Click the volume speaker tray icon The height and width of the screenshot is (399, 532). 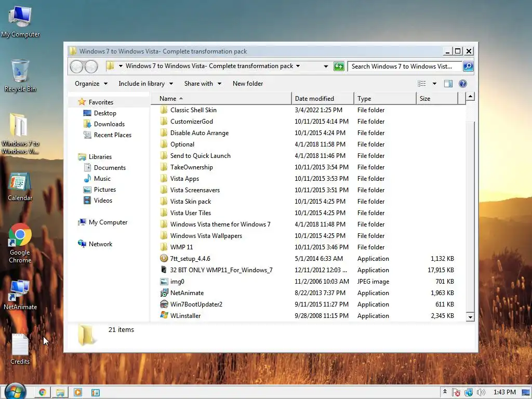click(481, 393)
